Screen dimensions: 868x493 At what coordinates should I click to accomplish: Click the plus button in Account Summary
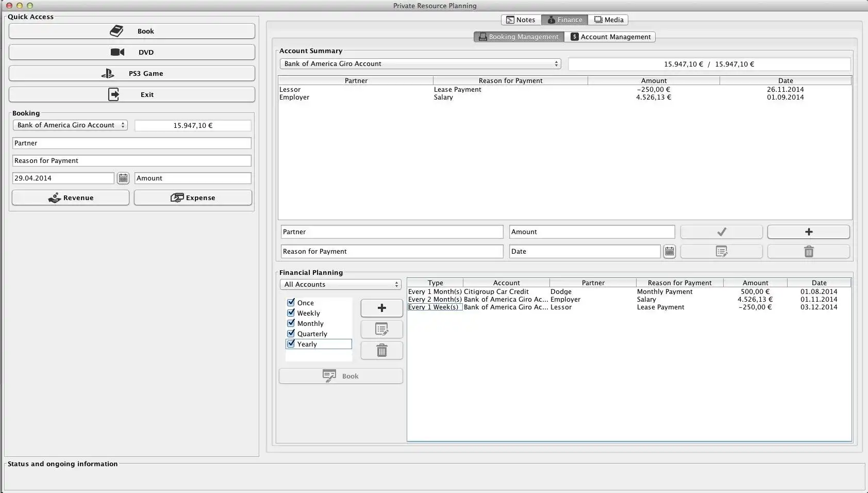tap(808, 232)
